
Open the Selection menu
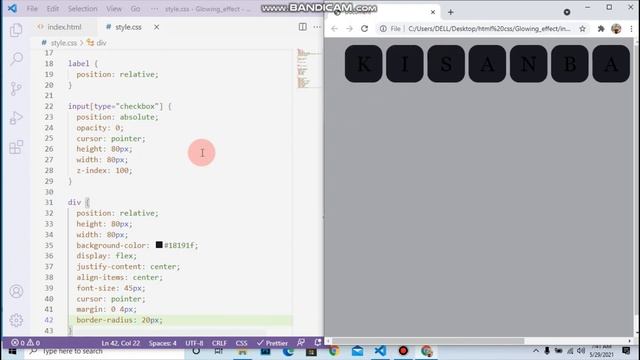click(x=82, y=9)
